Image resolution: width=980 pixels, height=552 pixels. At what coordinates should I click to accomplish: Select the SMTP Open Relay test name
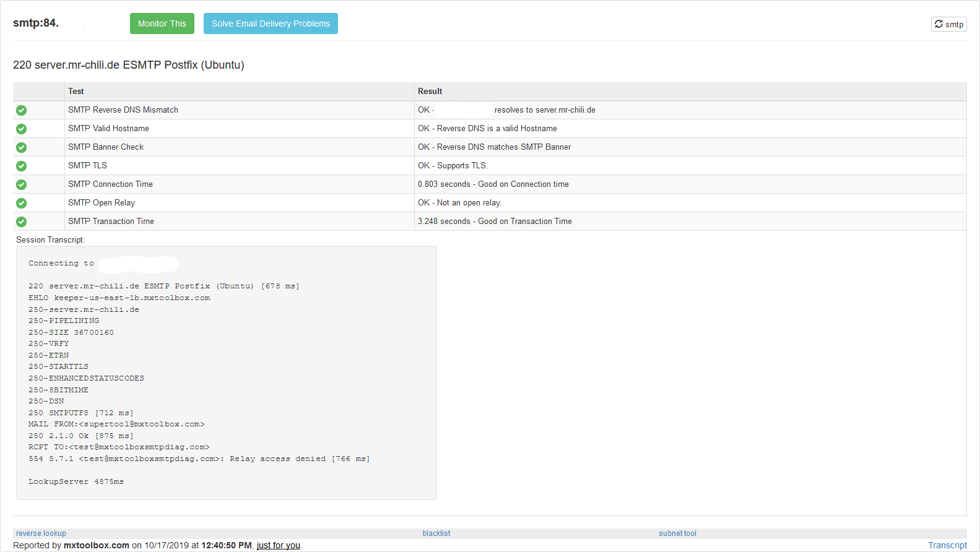click(102, 203)
